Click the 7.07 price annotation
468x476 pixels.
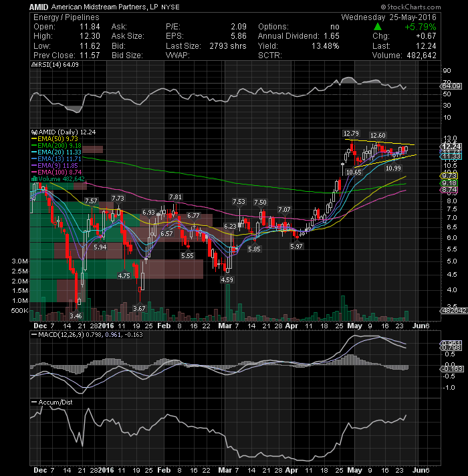[x=284, y=209]
